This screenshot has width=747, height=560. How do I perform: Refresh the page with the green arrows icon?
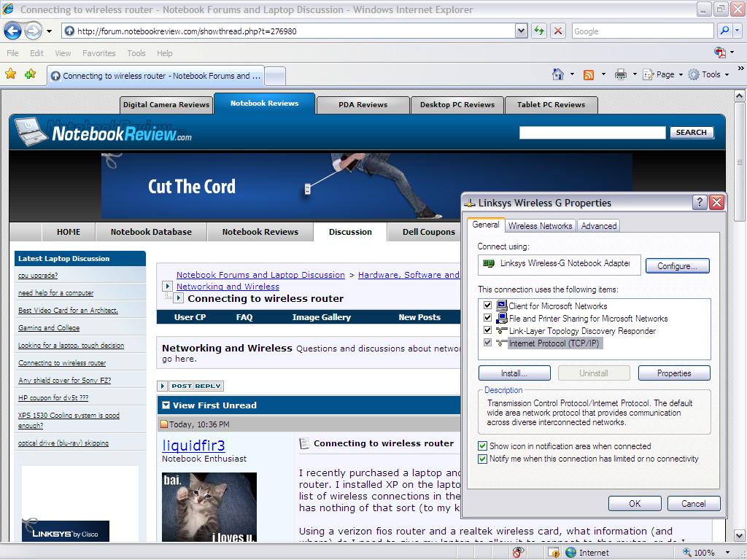(539, 31)
